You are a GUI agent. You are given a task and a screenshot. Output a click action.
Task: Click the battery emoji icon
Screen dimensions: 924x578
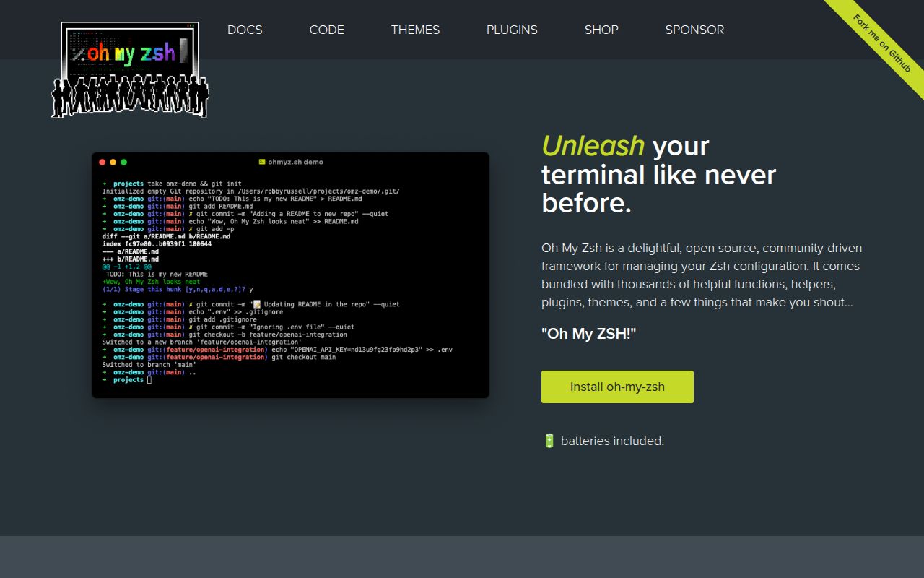(x=549, y=440)
